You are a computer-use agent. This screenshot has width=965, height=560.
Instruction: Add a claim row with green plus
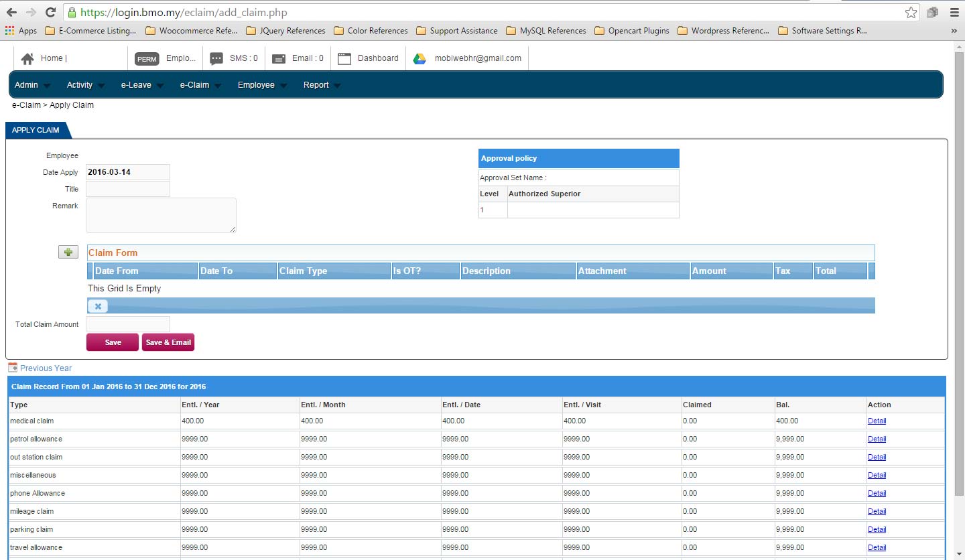[68, 252]
